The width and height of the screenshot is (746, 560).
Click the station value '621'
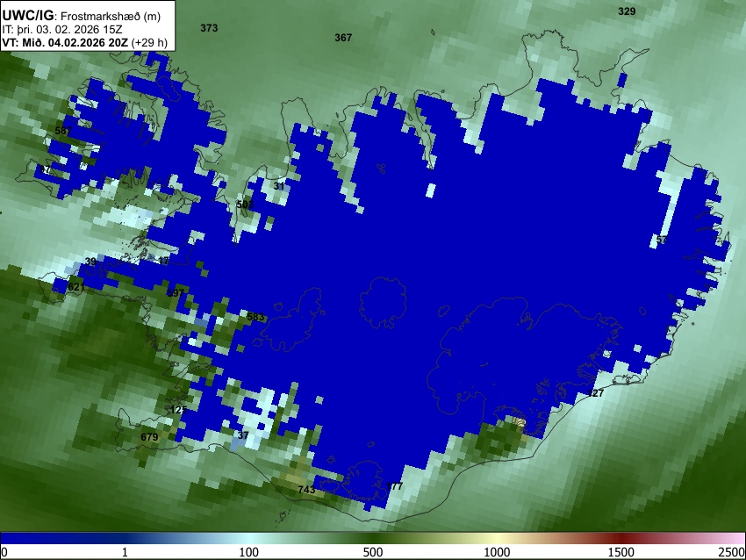click(76, 287)
